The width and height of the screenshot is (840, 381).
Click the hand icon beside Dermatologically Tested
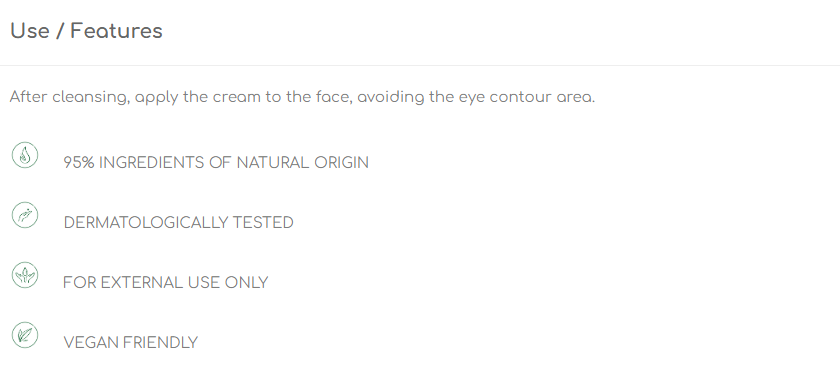point(25,215)
